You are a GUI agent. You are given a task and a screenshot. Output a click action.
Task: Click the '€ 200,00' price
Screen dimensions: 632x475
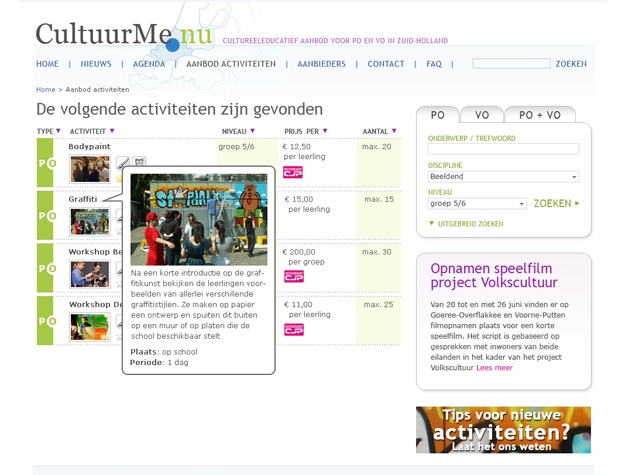(299, 252)
